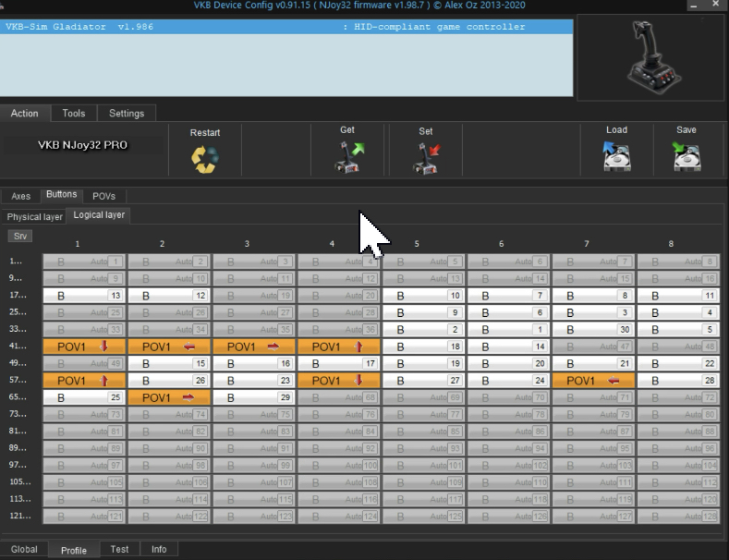The height and width of the screenshot is (560, 729).
Task: Click button cell B 21
Action: tap(593, 363)
